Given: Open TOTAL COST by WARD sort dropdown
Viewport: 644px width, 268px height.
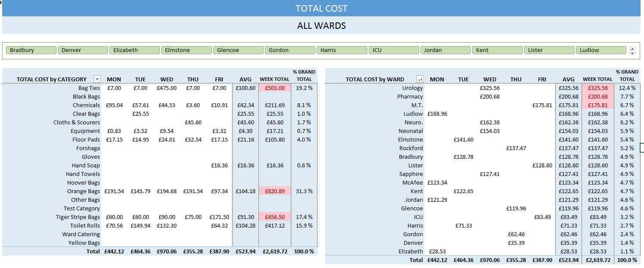Looking at the screenshot, I should (420, 79).
